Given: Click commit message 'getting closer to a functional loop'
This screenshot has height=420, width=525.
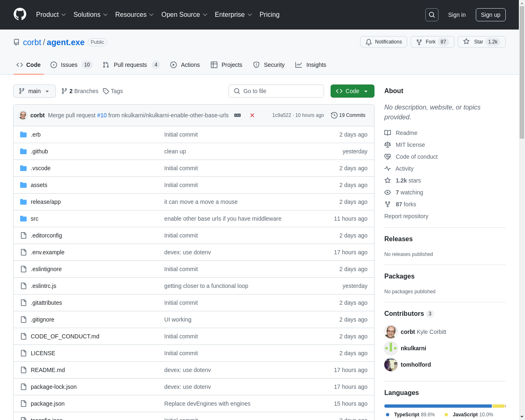Looking at the screenshot, I should pyautogui.click(x=206, y=286).
